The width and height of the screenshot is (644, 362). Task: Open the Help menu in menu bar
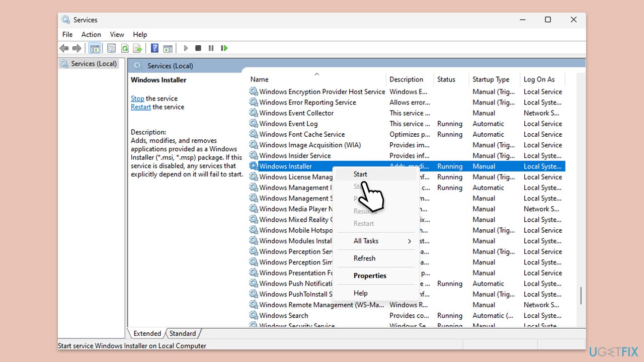(140, 35)
